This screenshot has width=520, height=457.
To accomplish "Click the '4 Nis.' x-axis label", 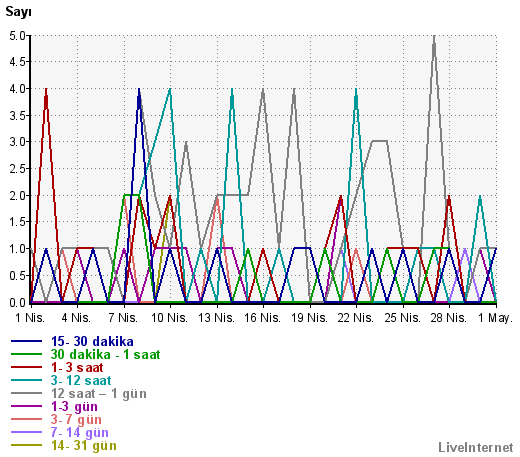I will coord(76,318).
